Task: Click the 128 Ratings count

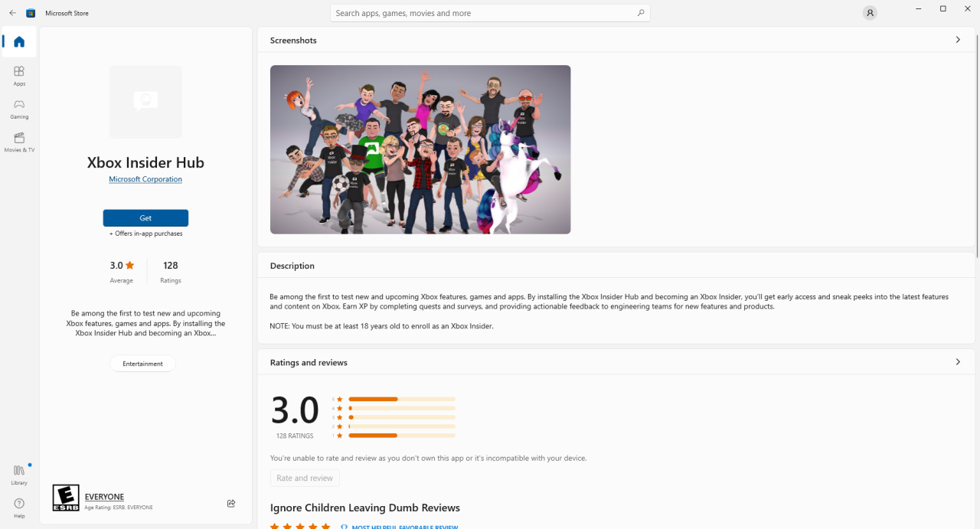Action: [x=171, y=272]
